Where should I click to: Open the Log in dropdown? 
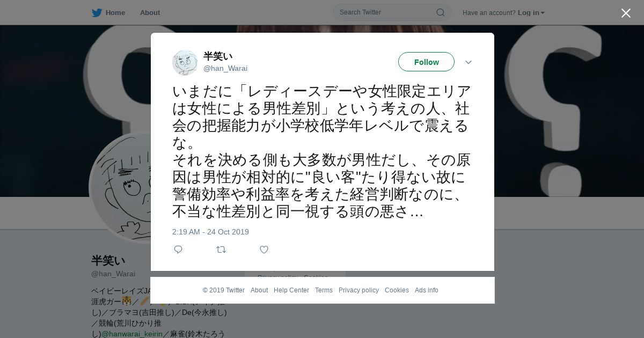coord(531,12)
